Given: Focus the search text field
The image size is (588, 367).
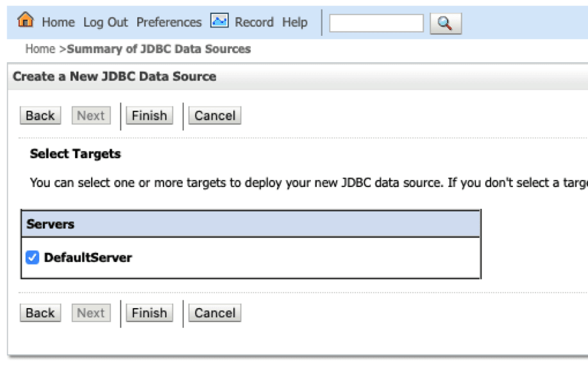Looking at the screenshot, I should (376, 23).
